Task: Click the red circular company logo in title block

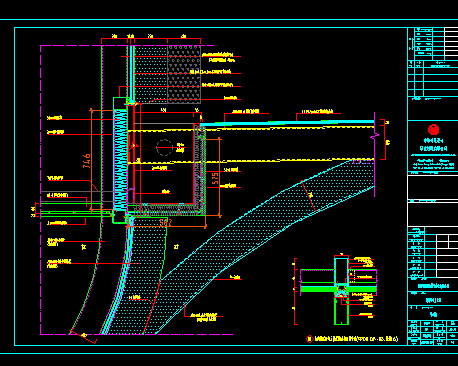Action: click(x=433, y=129)
